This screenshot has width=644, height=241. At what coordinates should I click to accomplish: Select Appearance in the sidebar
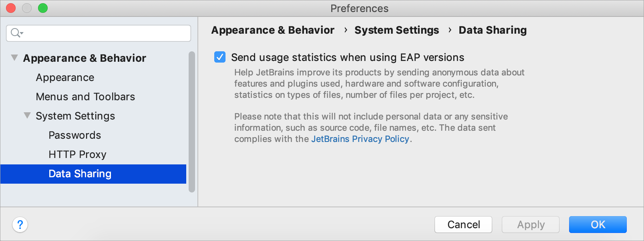click(x=64, y=77)
